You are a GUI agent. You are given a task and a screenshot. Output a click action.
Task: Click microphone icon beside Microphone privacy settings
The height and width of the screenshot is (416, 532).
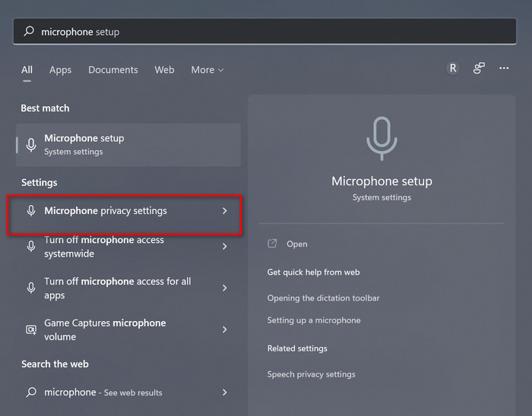coord(31,211)
